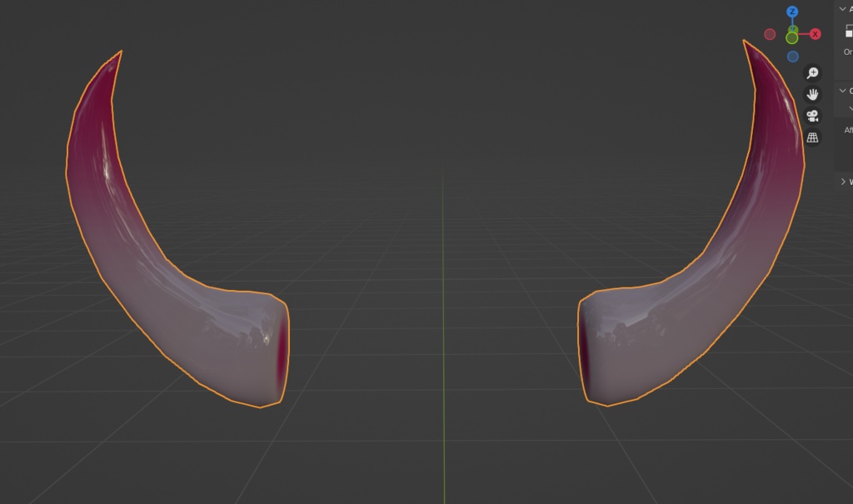
Task: Toggle orthographic projection with the grid icon
Action: coord(811,136)
